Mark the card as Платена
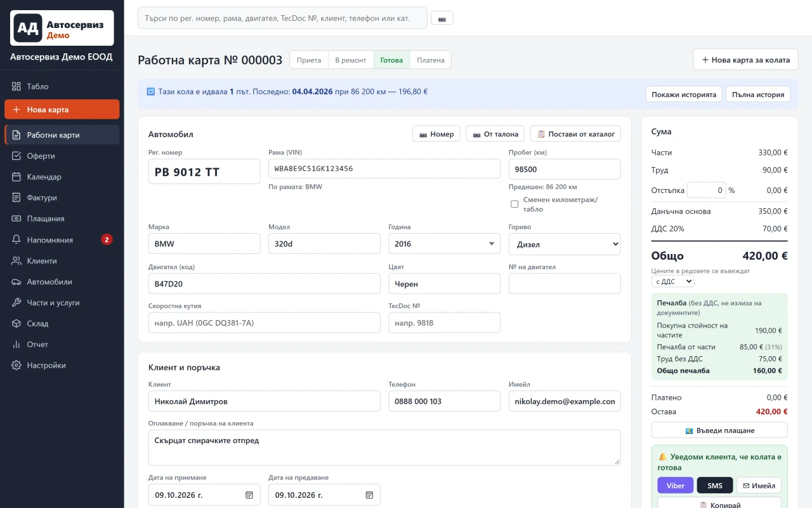This screenshot has width=812, height=508. pyautogui.click(x=431, y=60)
